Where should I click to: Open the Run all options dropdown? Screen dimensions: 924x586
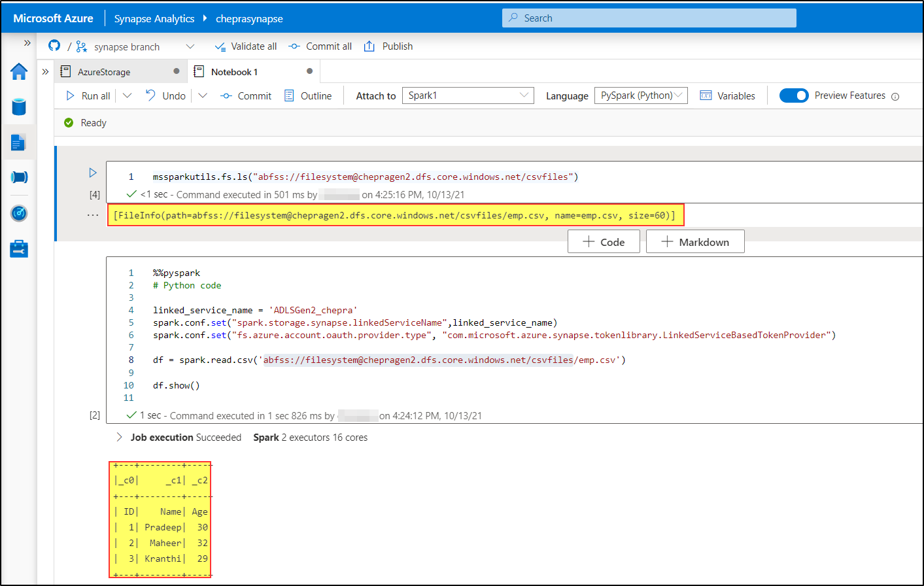coord(128,95)
